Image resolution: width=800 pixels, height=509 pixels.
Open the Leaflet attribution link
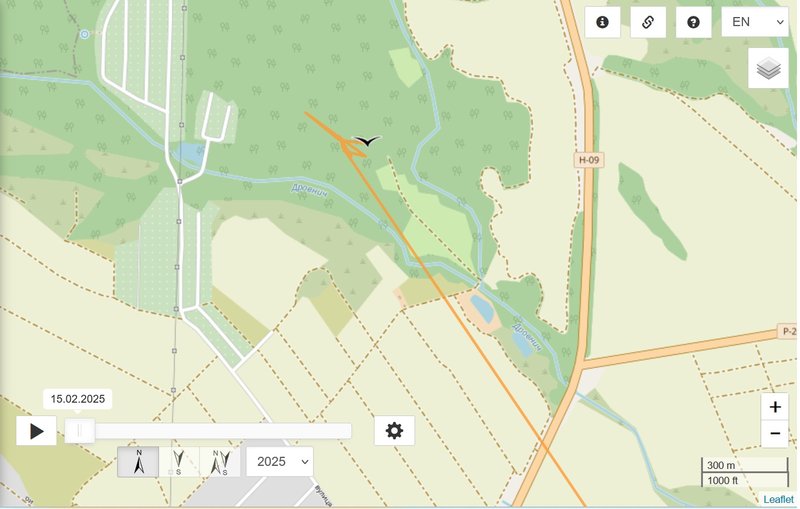point(779,499)
